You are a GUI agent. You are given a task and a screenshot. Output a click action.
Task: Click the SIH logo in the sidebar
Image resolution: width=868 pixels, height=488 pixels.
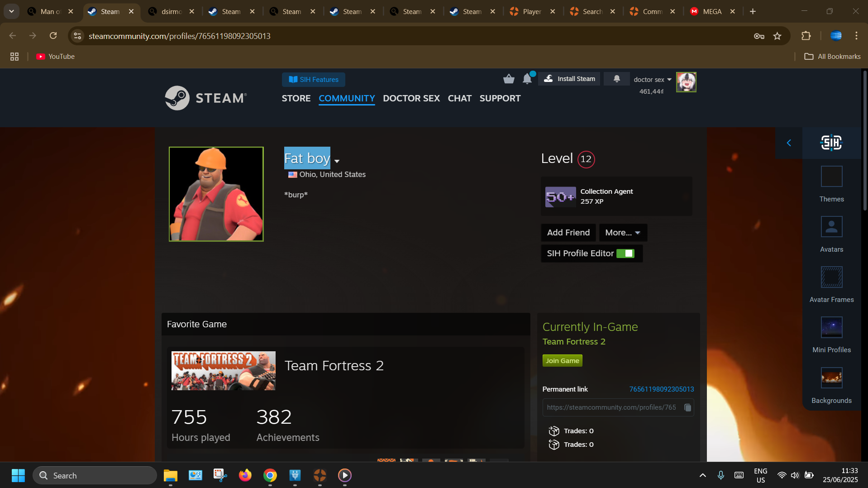(831, 143)
